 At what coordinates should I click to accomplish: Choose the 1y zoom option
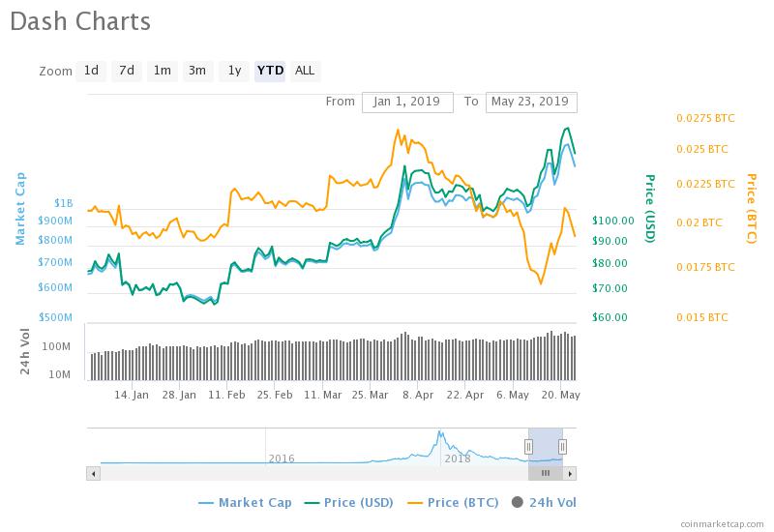coord(234,71)
